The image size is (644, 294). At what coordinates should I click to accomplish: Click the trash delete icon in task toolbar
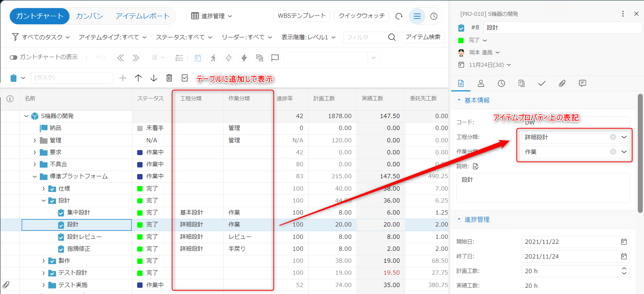coord(169,78)
